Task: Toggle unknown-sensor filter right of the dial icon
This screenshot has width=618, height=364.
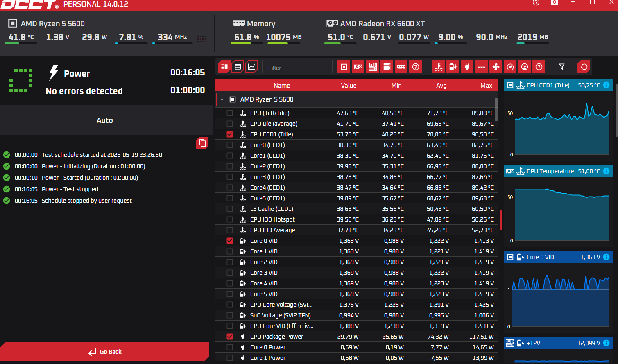Action: point(539,67)
